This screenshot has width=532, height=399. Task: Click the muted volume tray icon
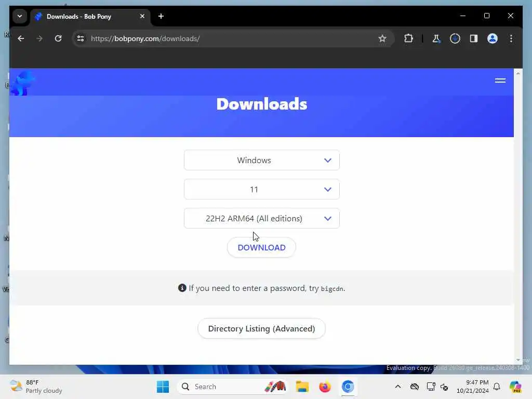[x=445, y=387]
